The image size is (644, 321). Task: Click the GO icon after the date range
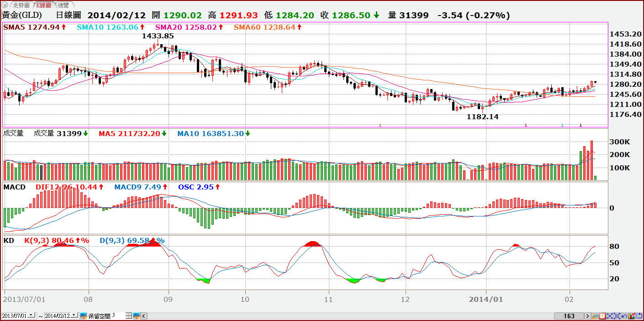(84, 316)
